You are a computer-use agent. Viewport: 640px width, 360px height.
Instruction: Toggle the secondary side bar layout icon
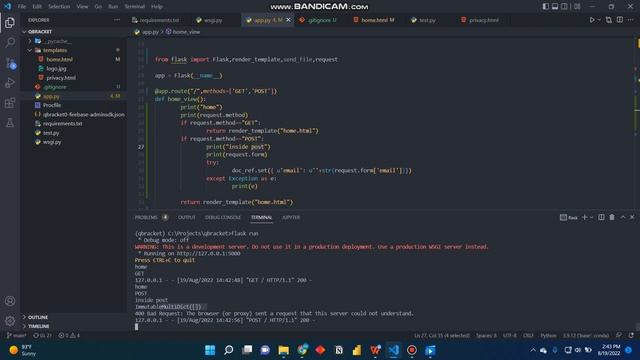click(564, 7)
